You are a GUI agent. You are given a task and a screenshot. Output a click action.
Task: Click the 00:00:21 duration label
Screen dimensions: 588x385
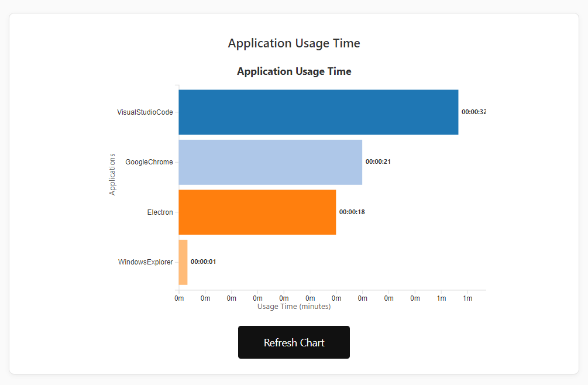(379, 160)
